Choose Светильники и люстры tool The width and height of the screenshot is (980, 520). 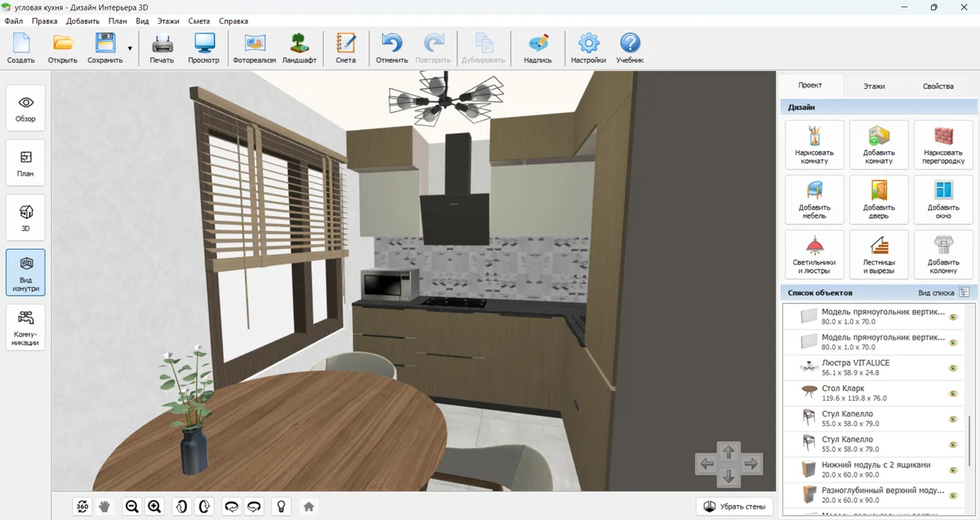[814, 255]
